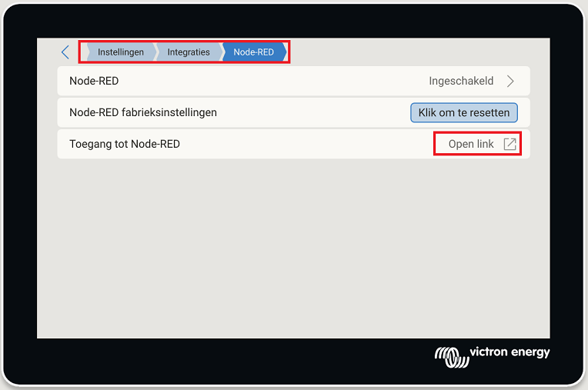This screenshot has height=390, width=588.
Task: Go to 'Instellingen' in the breadcrumb
Action: 120,52
